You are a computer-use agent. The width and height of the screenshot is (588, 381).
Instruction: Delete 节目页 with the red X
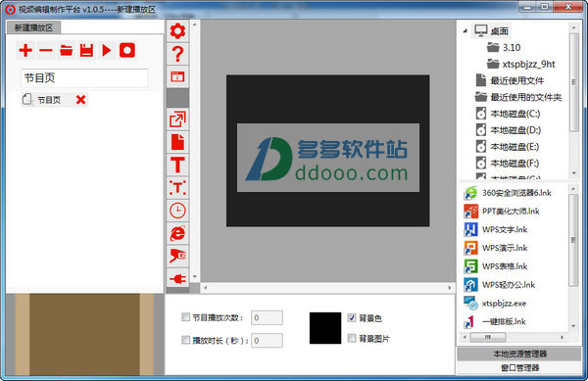(x=80, y=100)
